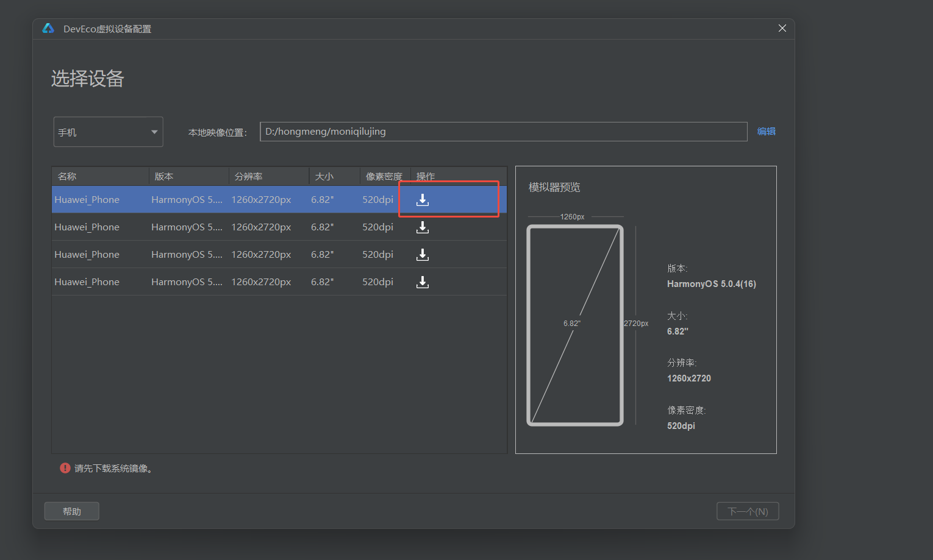This screenshot has height=560, width=933.
Task: Click the 编辑 link beside image path
Action: point(767,132)
